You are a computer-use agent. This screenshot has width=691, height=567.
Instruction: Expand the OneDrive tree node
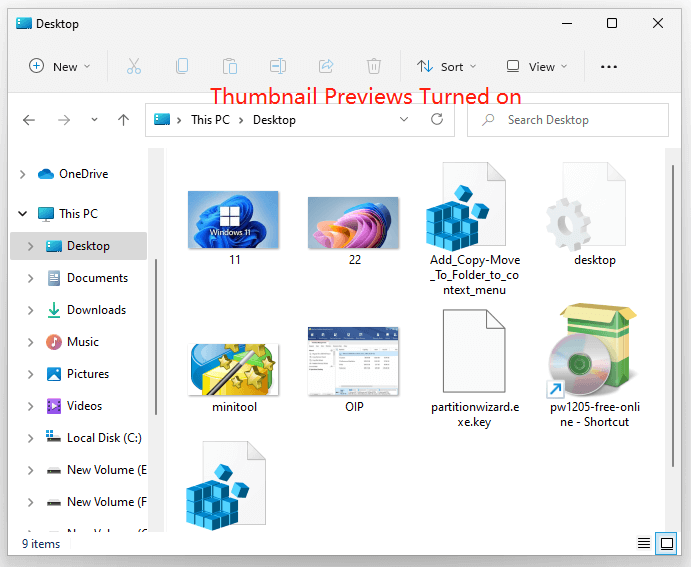(23, 174)
